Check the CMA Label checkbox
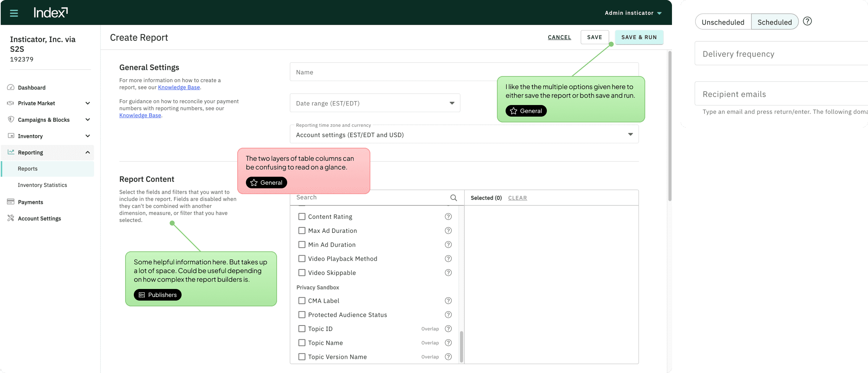The height and width of the screenshot is (373, 868). [302, 301]
